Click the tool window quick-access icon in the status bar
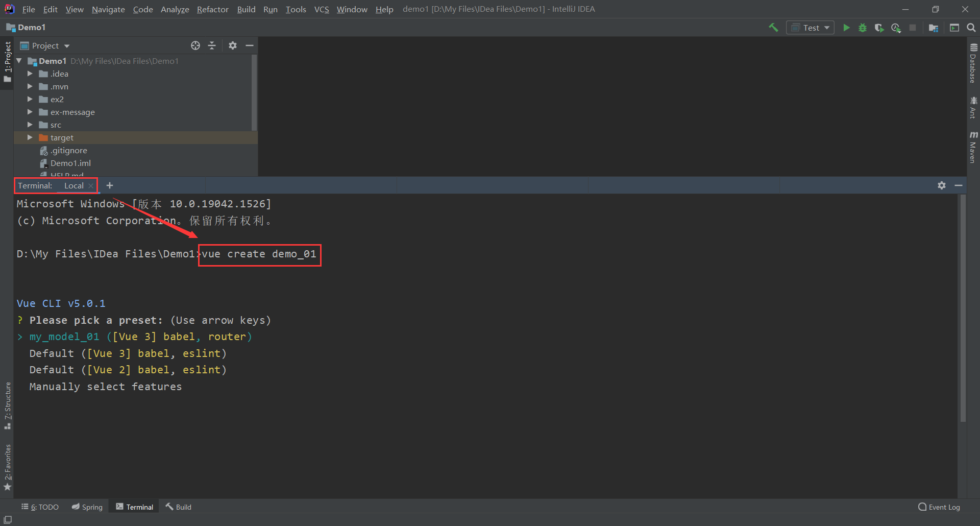980x526 pixels. (8, 520)
